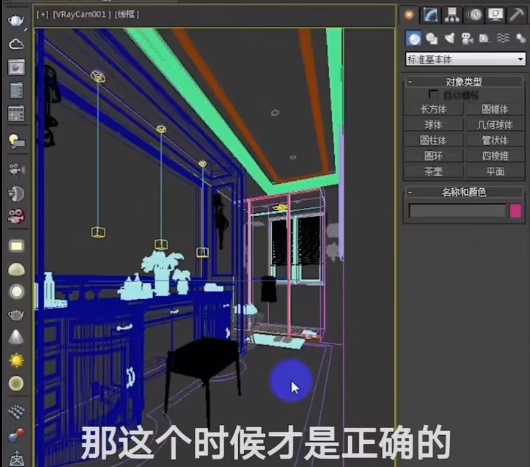Viewport: 530px width, 467px height.
Task: Click the yellow-green disc icon in left toolbar
Action: 16,383
